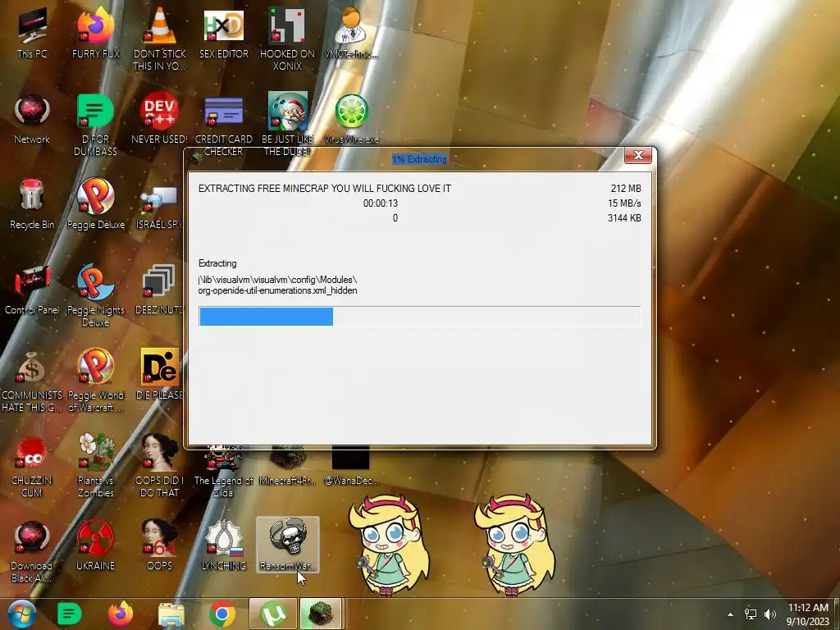840x630 pixels.
Task: Select the RansomWar skull ring icon
Action: click(x=288, y=545)
